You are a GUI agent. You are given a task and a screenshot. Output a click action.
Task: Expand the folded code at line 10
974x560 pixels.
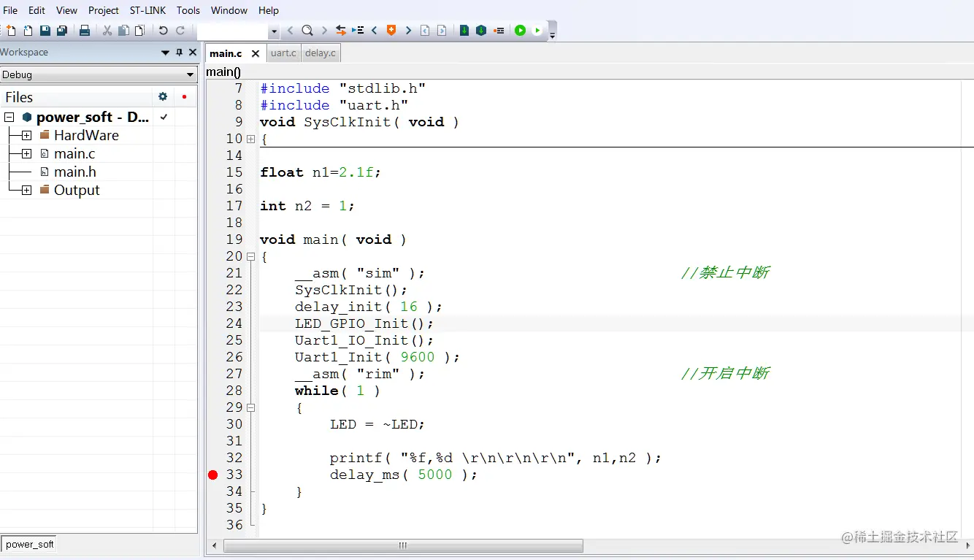click(x=251, y=139)
